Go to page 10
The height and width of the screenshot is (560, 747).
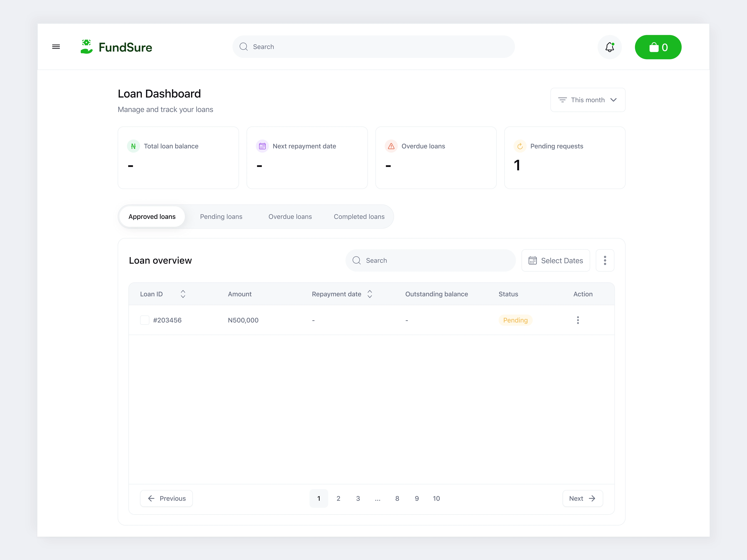436,498
